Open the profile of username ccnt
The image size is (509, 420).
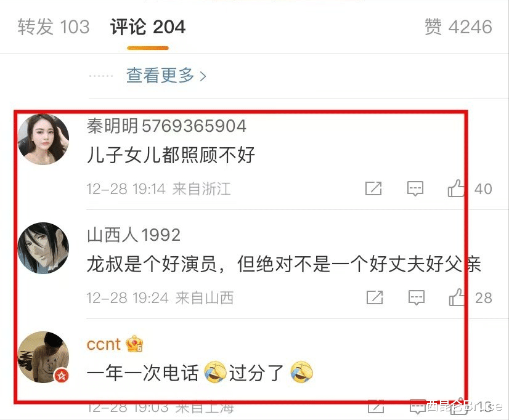(x=104, y=344)
